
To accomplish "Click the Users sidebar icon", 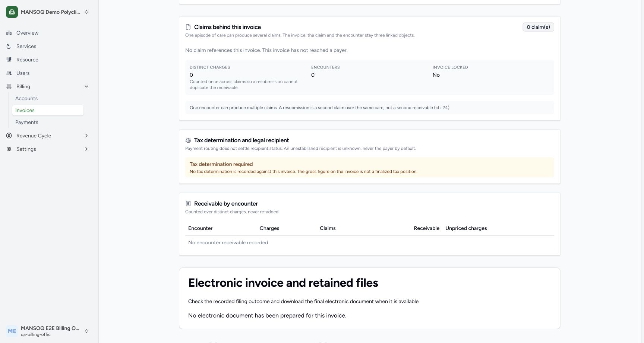I will (9, 73).
